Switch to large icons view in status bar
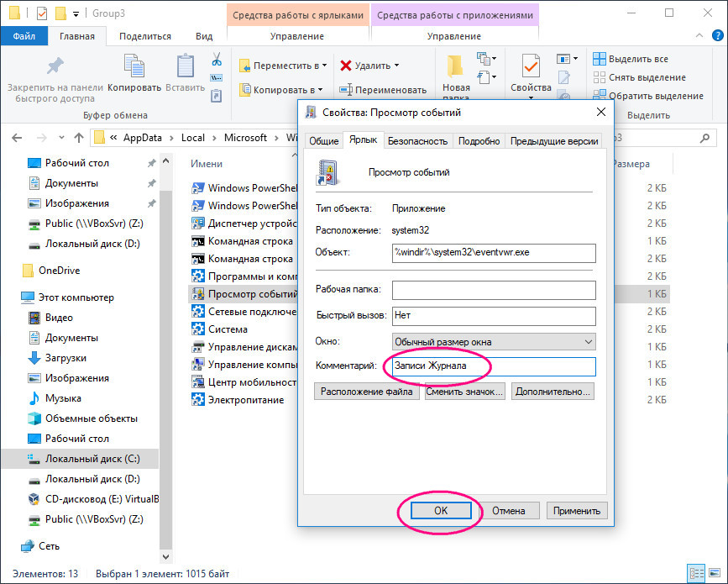The image size is (728, 584). click(714, 574)
